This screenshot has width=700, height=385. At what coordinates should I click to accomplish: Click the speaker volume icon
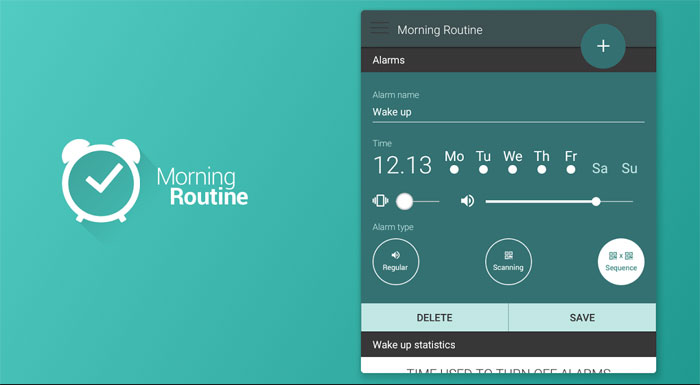click(x=467, y=201)
